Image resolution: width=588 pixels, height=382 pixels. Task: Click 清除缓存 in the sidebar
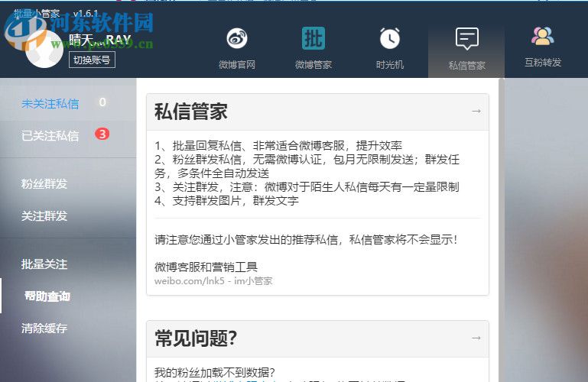coord(44,329)
